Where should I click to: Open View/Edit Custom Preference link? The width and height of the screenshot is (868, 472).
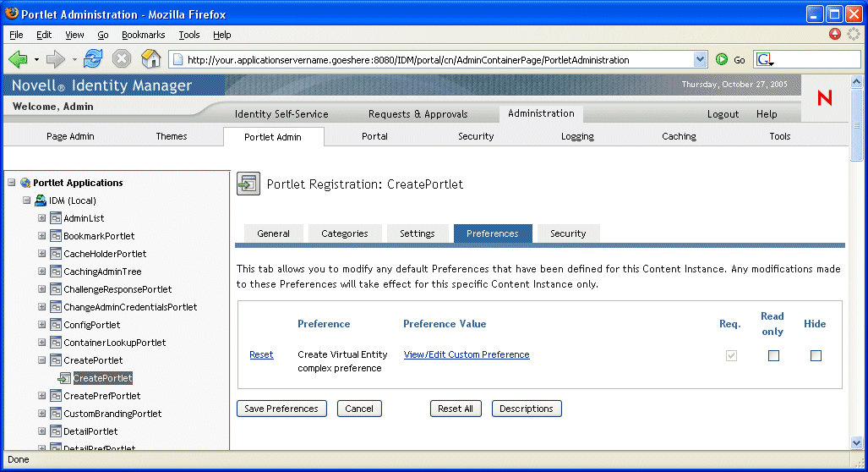click(x=467, y=354)
